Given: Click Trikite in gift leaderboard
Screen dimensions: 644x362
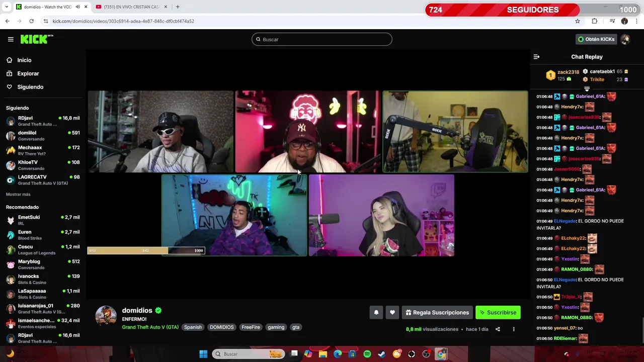Looking at the screenshot, I should coord(597,79).
